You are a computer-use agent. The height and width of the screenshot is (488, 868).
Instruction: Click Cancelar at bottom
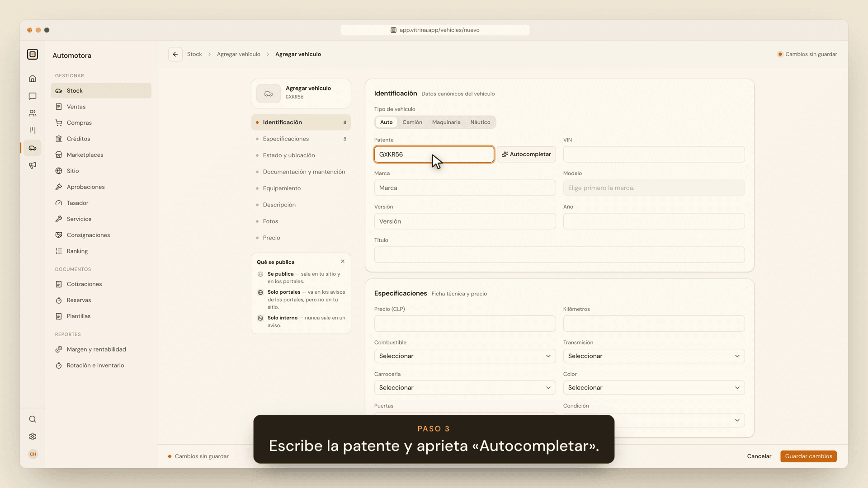pyautogui.click(x=759, y=456)
